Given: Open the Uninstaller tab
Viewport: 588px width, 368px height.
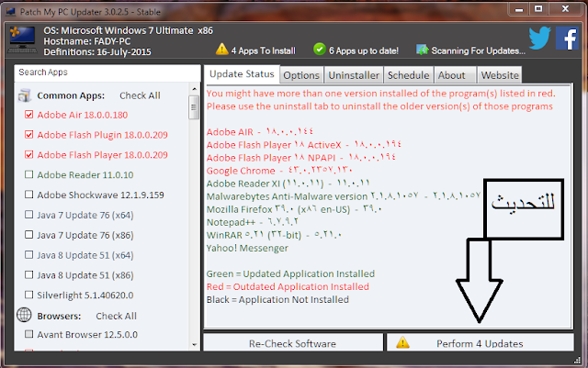Looking at the screenshot, I should click(x=354, y=75).
